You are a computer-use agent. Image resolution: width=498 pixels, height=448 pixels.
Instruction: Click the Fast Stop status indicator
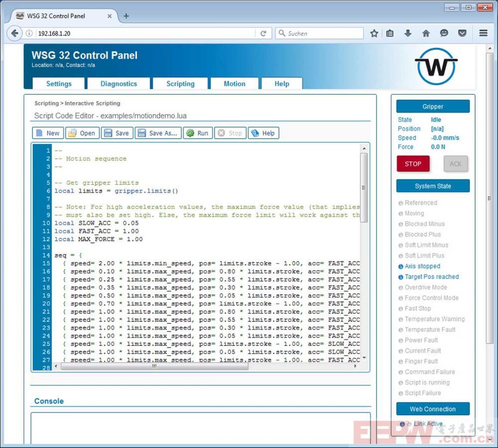[x=415, y=308]
